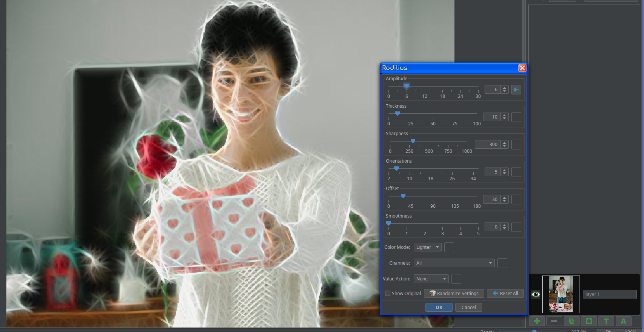Viewport: 644px width, 332px height.
Task: Add a new layer with plus icon
Action: 537,321
